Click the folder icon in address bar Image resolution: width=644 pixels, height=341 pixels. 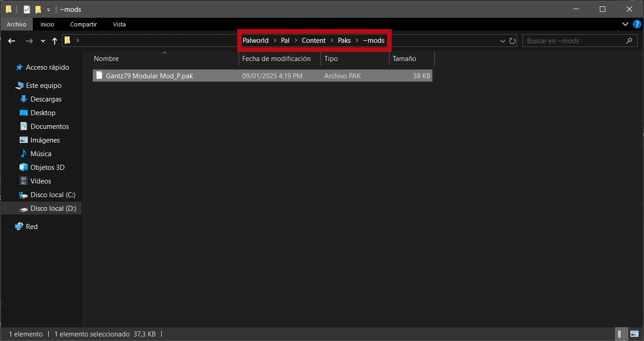pyautogui.click(x=67, y=40)
